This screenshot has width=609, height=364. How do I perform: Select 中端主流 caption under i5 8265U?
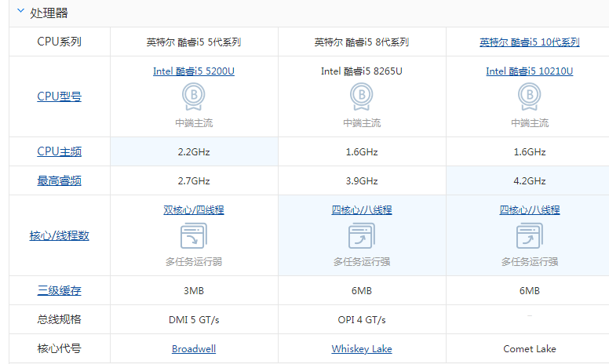click(362, 123)
